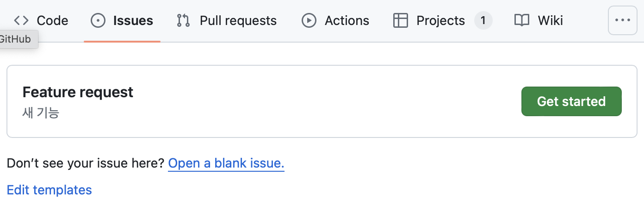Select the Issues tab label
The image size is (644, 212).
(133, 20)
